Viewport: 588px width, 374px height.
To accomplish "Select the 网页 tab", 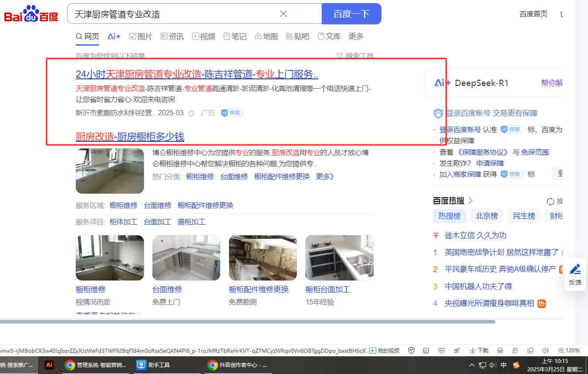I will (87, 36).
